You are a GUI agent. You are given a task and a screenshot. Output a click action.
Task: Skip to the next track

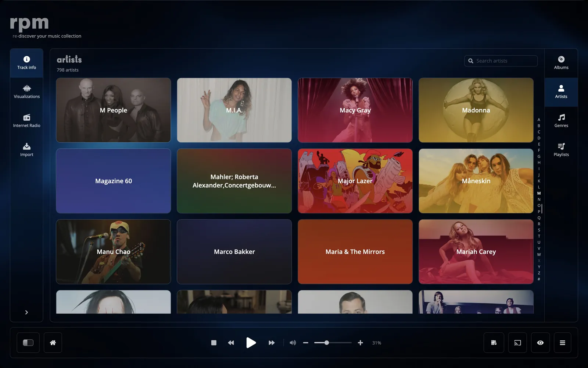click(272, 343)
